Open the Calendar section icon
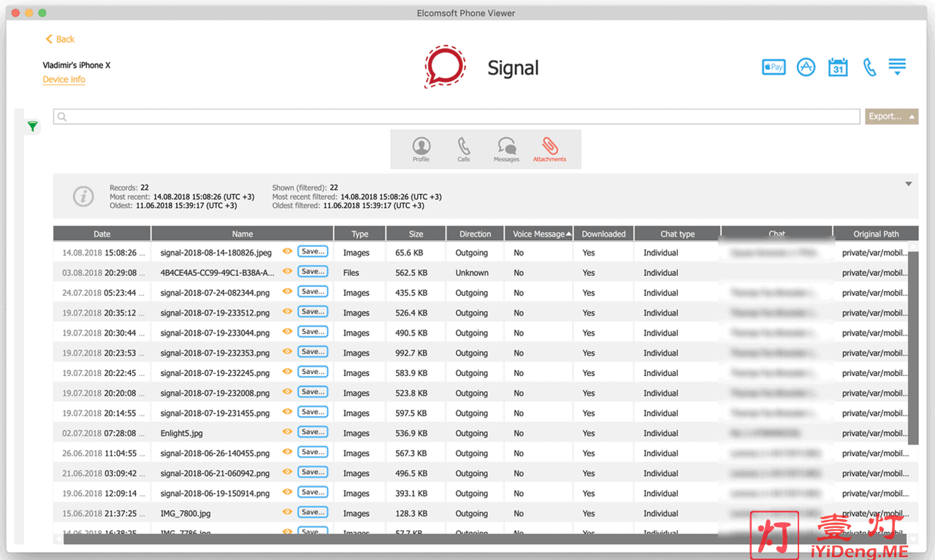The image size is (935, 560). (x=838, y=67)
